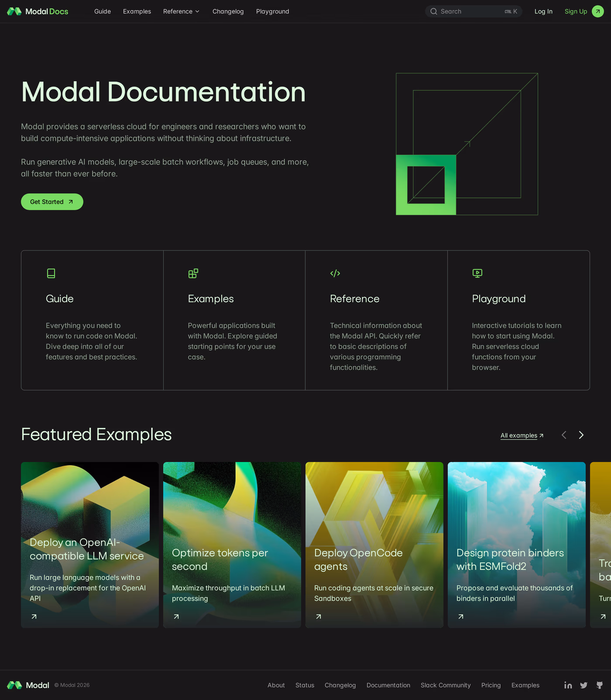Viewport: 611px width, 700px height.
Task: Open the Twitter icon in footer
Action: tap(584, 685)
